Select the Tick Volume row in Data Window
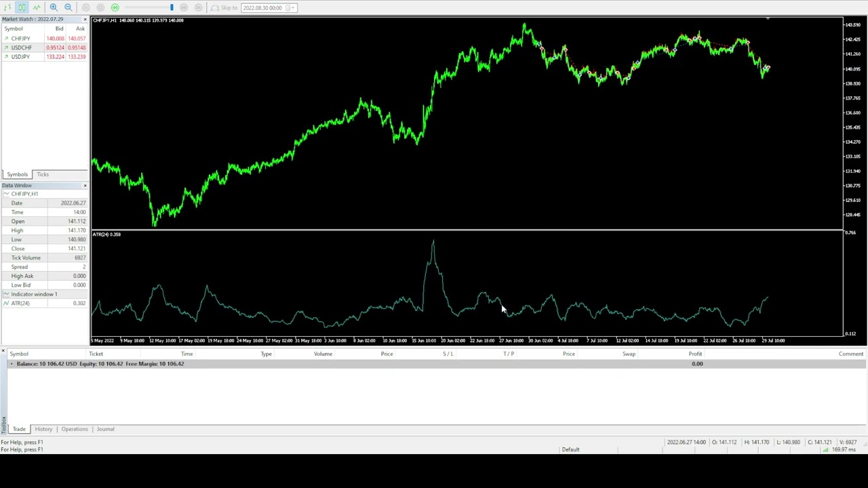Screen dimensions: 868x488 tap(45, 258)
